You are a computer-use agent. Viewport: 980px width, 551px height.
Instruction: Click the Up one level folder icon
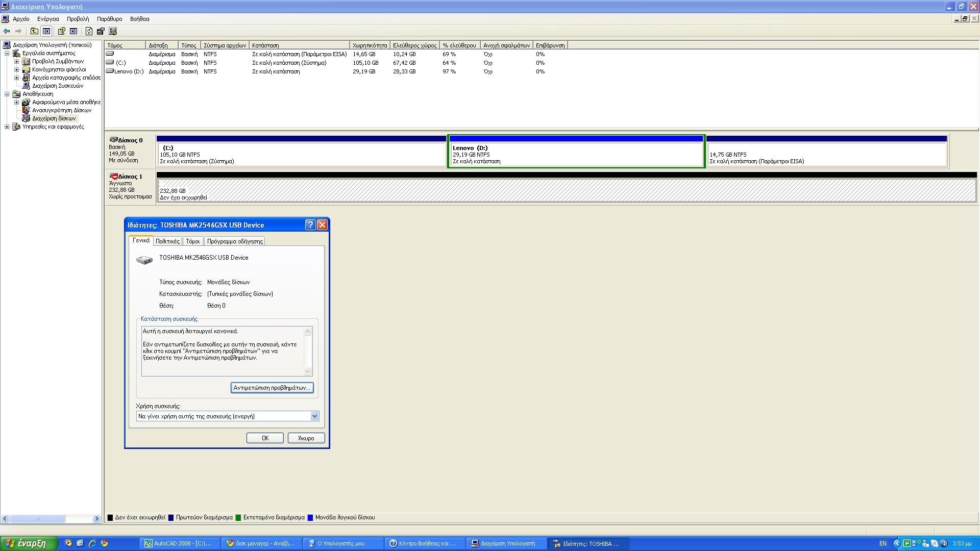click(34, 31)
